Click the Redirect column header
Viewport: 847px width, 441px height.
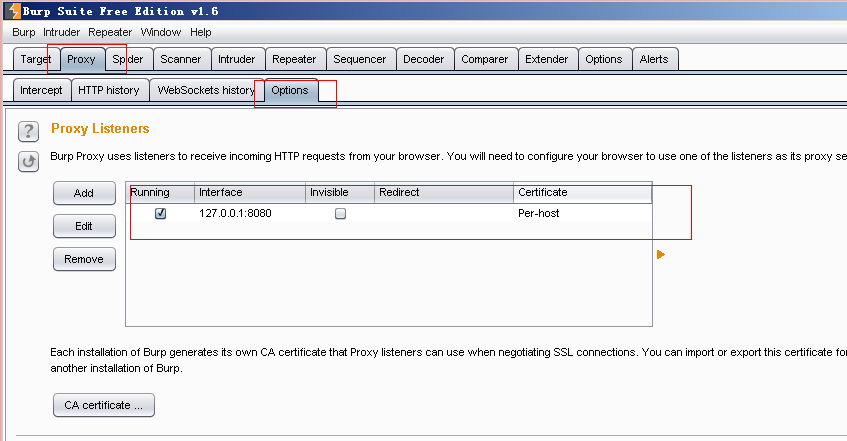[444, 192]
